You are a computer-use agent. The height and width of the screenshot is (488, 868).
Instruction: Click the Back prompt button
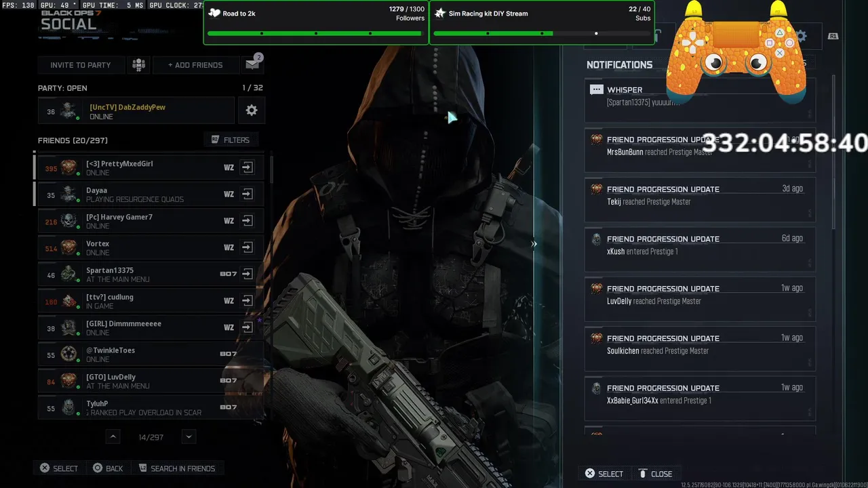[108, 468]
